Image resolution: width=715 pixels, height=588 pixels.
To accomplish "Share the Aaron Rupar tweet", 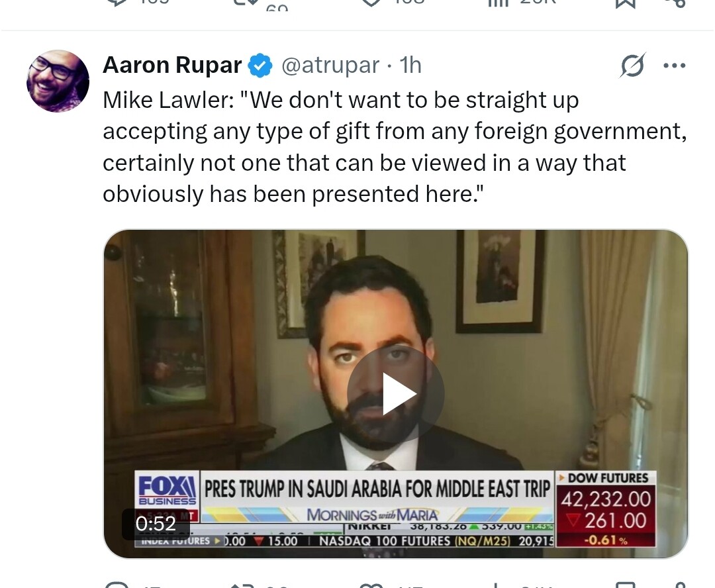I will tap(679, 585).
